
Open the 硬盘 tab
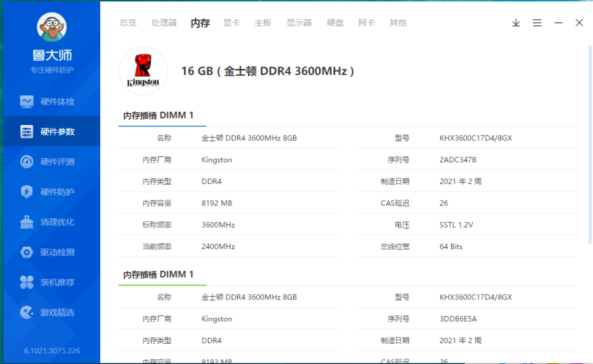click(335, 23)
